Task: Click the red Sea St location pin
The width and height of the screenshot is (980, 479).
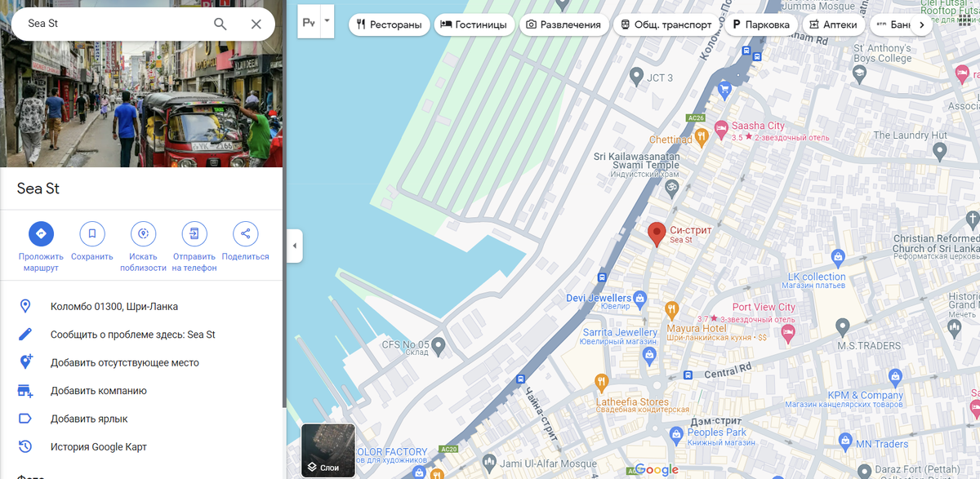Action: [x=657, y=234]
